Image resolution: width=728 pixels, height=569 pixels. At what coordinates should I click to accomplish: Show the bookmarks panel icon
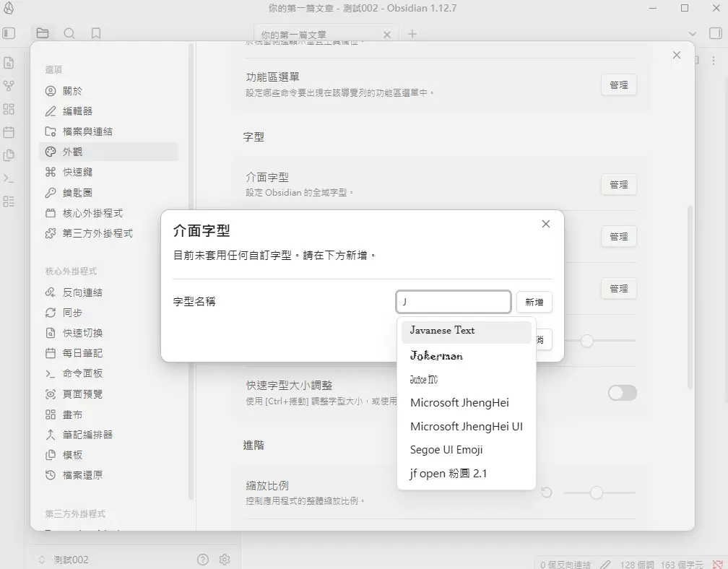[x=96, y=33]
